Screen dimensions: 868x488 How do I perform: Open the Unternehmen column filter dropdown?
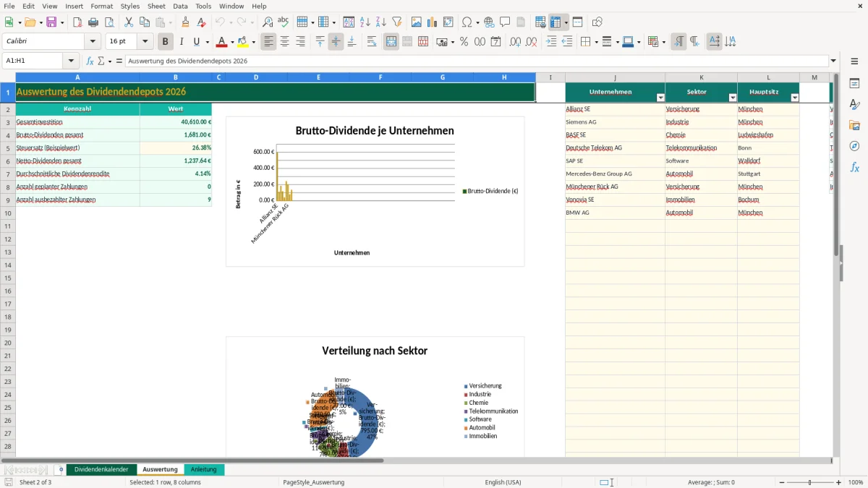(x=660, y=97)
